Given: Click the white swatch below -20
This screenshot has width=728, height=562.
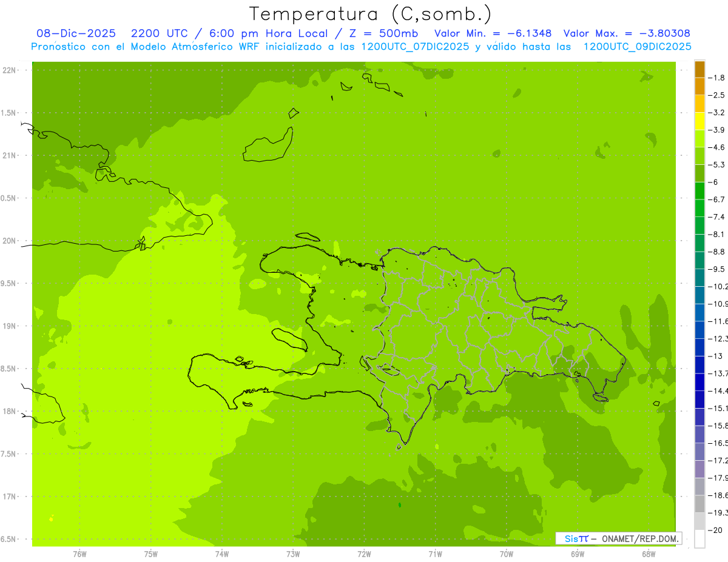Looking at the screenshot, I should pos(699,538).
